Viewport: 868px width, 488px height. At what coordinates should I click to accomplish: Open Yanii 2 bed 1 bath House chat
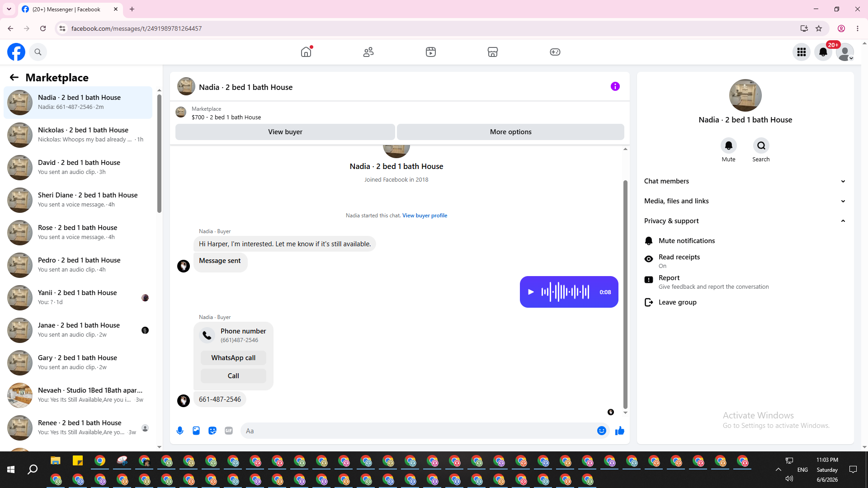coord(78,298)
